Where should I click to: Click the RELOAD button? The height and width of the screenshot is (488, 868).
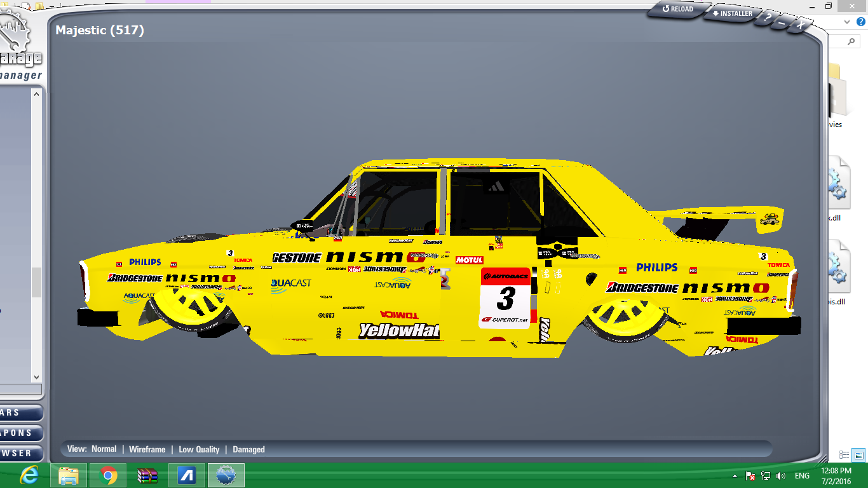click(x=679, y=9)
